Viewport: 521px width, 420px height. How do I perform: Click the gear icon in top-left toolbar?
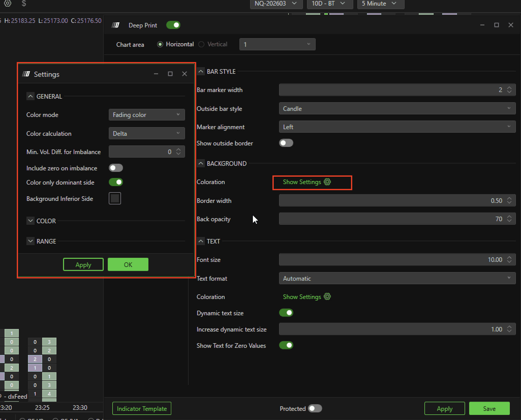8,3
